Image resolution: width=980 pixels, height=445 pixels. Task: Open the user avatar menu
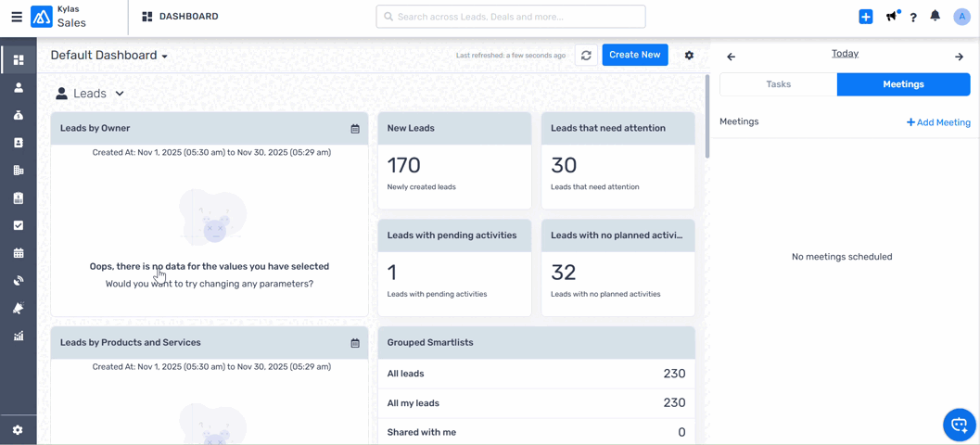(x=961, y=17)
